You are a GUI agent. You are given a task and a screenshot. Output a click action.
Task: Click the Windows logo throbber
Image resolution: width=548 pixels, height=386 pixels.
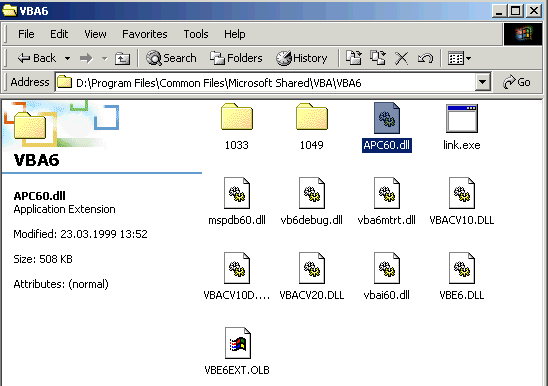click(x=522, y=34)
